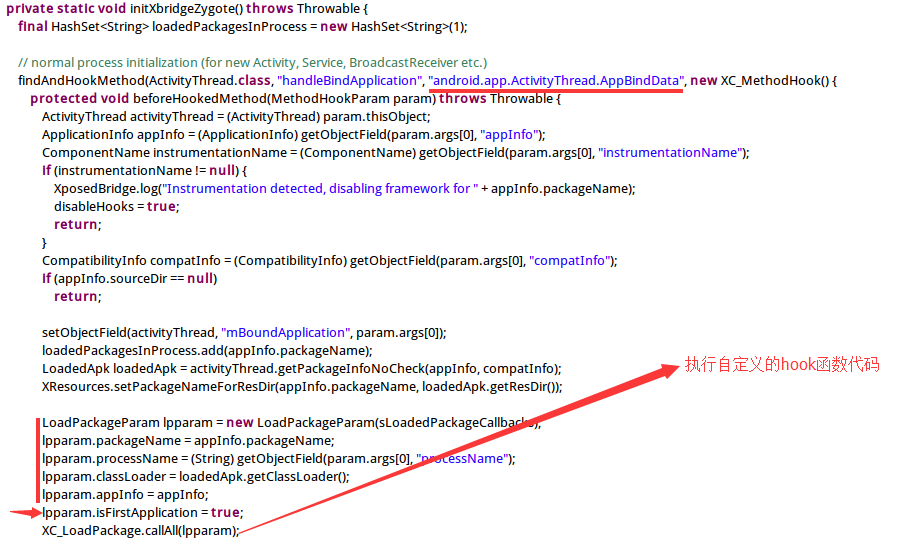Click lpparam.appInfo = appInfo line
This screenshot has width=924, height=549.
click(125, 495)
